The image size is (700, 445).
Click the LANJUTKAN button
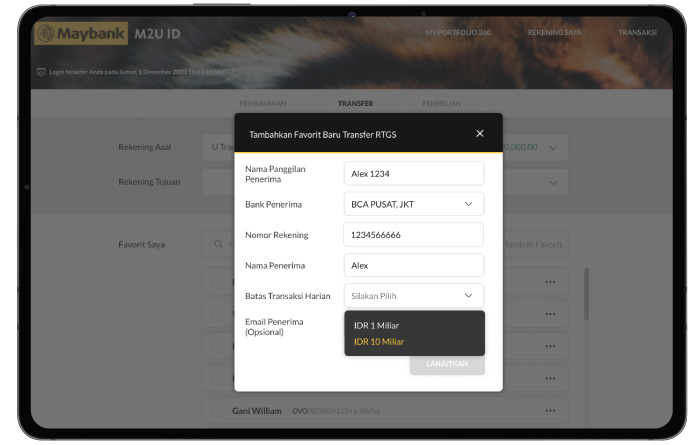447,364
